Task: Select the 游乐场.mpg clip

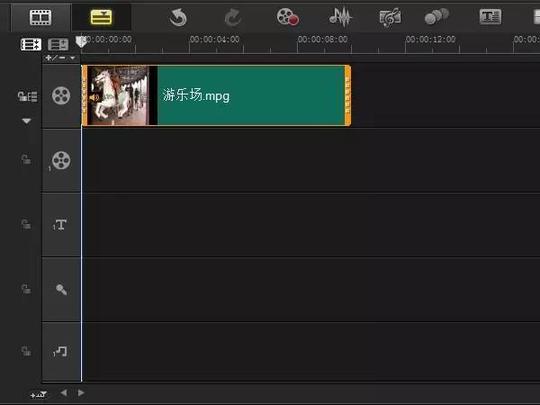Action: click(216, 95)
